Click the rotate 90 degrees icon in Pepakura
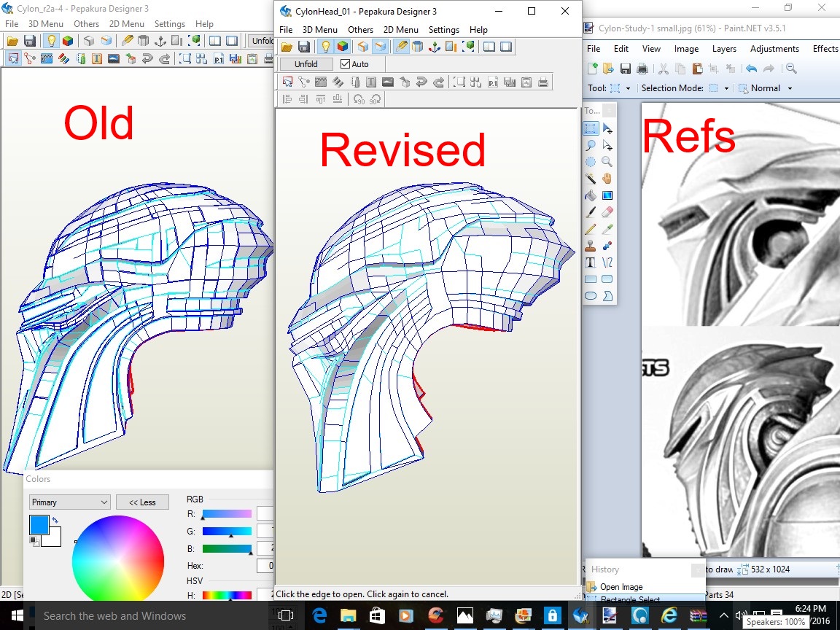This screenshot has height=630, width=840. click(x=358, y=98)
